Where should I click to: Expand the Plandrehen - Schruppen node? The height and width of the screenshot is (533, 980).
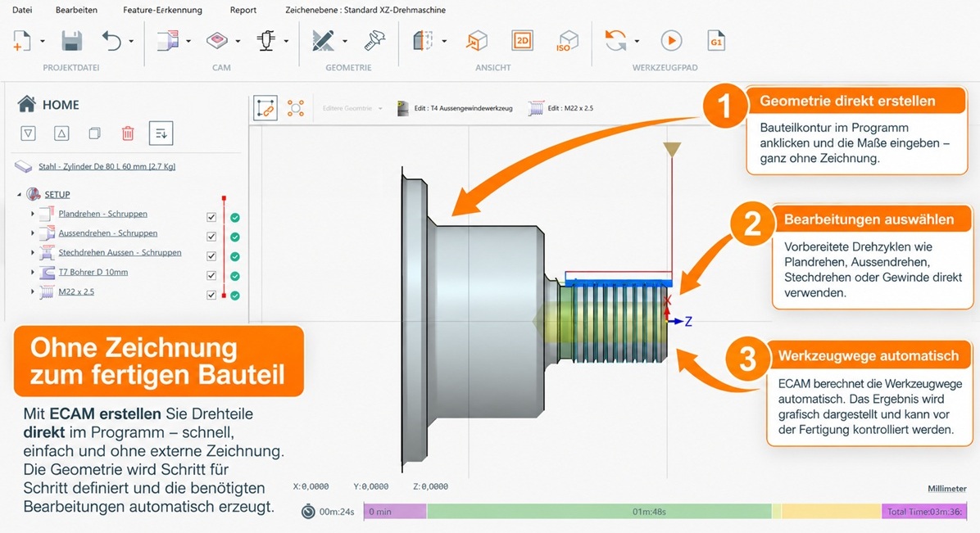click(33, 214)
